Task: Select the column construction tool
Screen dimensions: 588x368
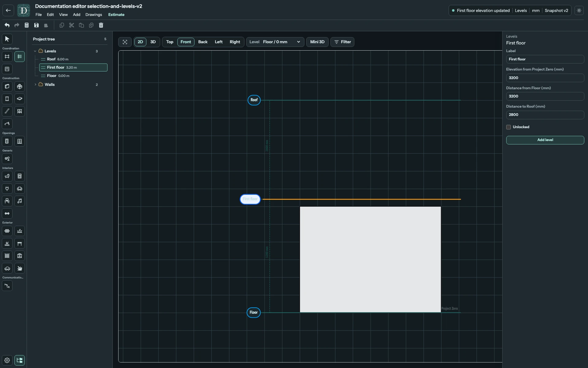Action: pyautogui.click(x=7, y=99)
